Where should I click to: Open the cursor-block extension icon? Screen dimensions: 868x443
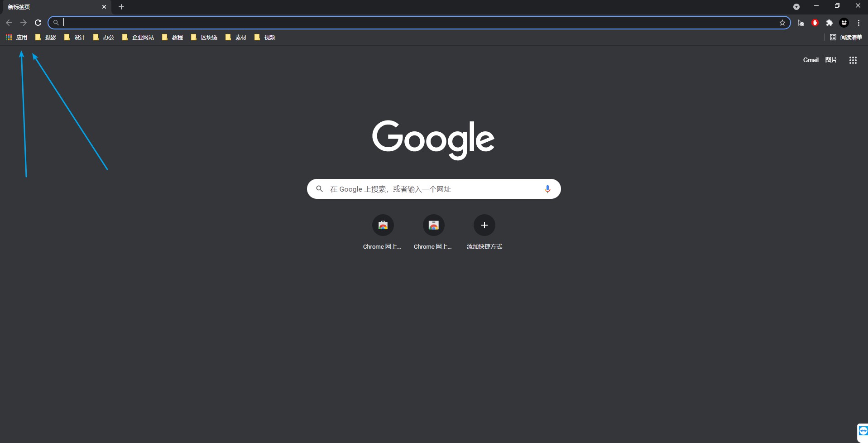(801, 23)
